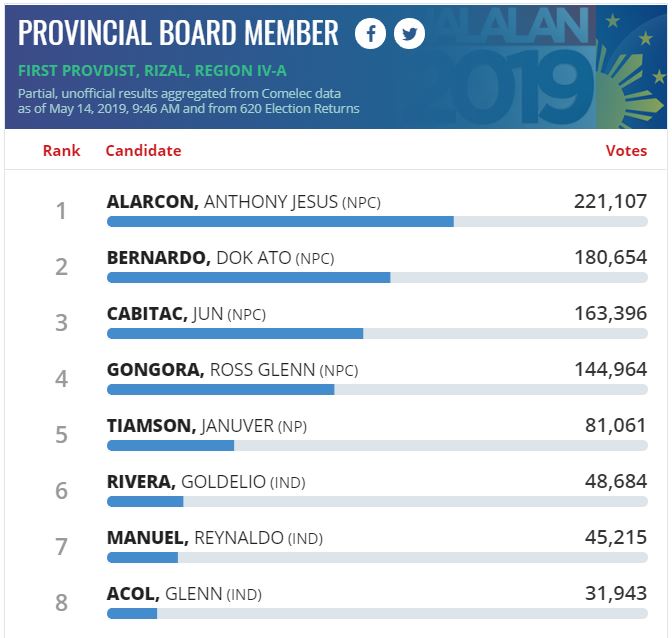Select candidate GONGORA, ROSS GLENN

[x=232, y=370]
